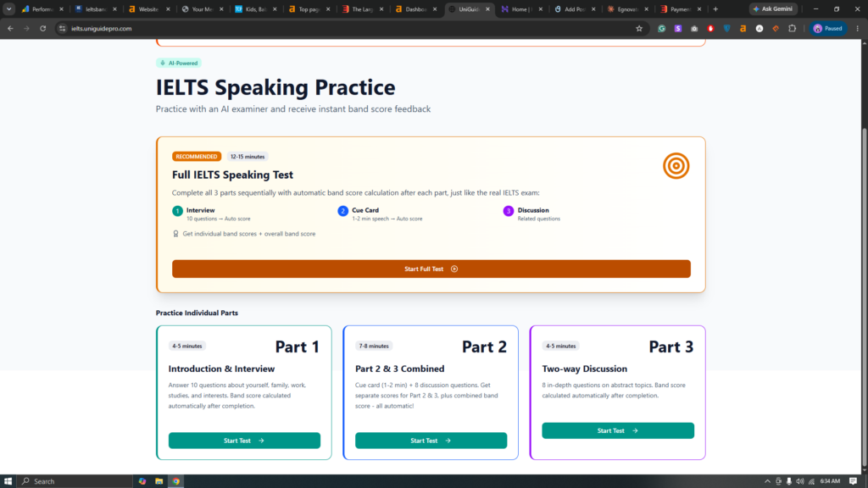Open the Paused profile button
The height and width of the screenshot is (488, 868).
point(828,28)
